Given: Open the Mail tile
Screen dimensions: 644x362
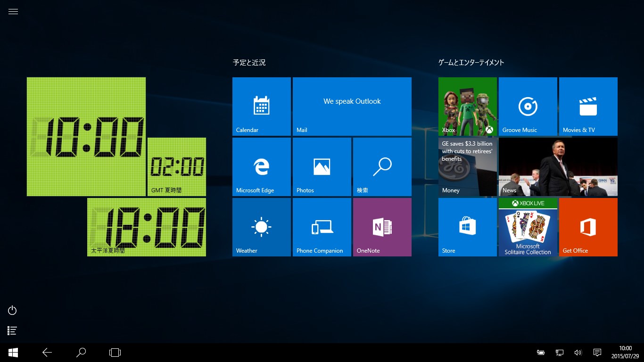Looking at the screenshot, I should (352, 107).
